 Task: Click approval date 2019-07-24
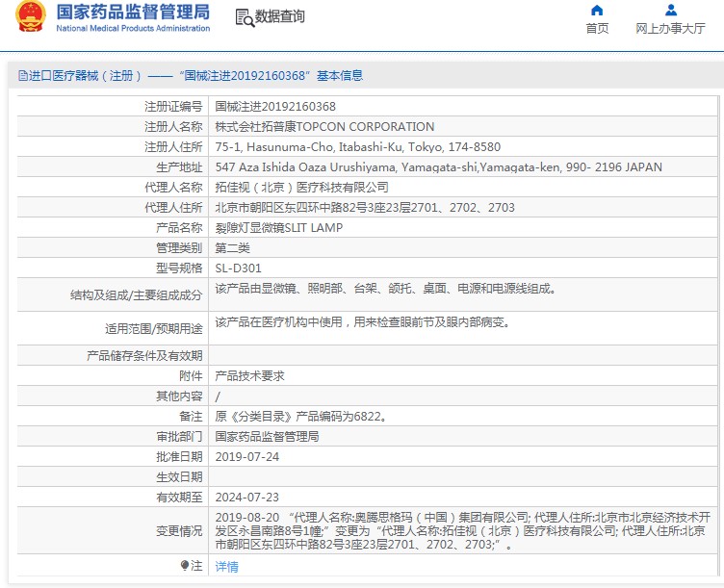click(x=247, y=457)
